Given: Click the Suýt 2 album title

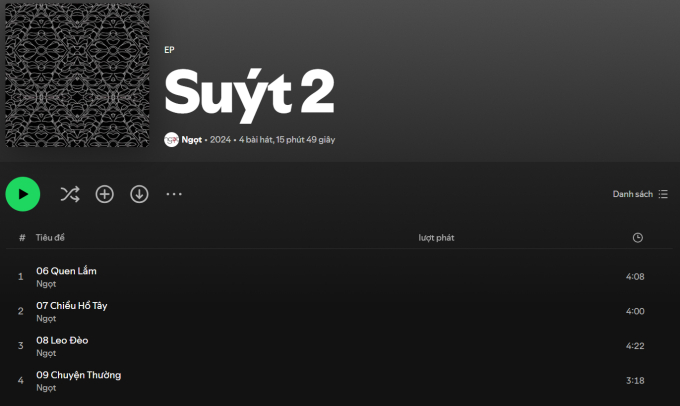Looking at the screenshot, I should tap(249, 95).
